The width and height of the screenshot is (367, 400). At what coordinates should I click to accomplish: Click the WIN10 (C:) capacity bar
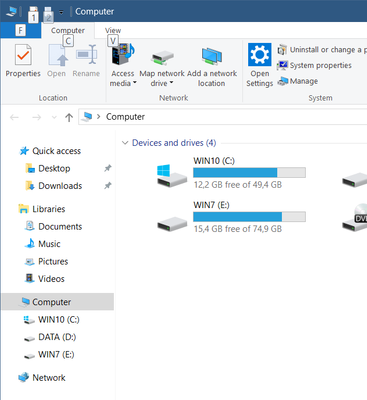point(249,172)
